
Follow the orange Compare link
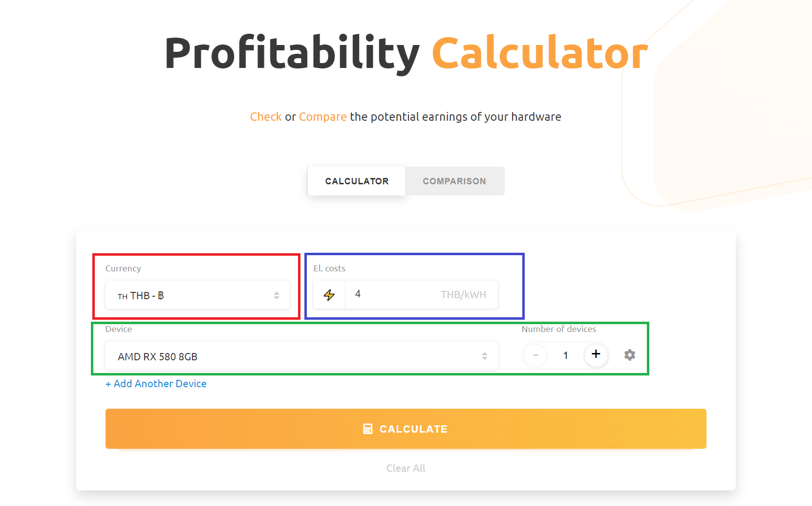(x=322, y=117)
